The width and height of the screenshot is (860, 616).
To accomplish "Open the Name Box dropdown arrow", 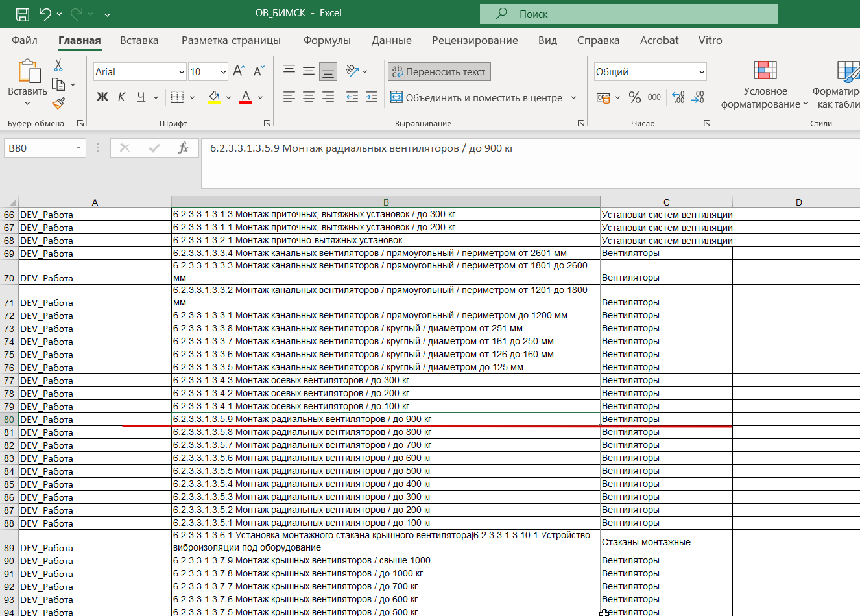I will (78, 148).
